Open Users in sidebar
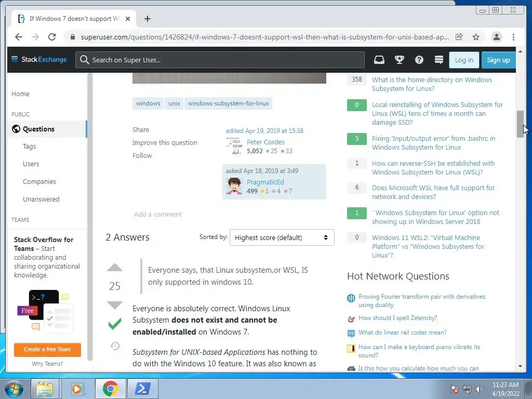Screen dimensions: 532x399 click(x=31, y=164)
